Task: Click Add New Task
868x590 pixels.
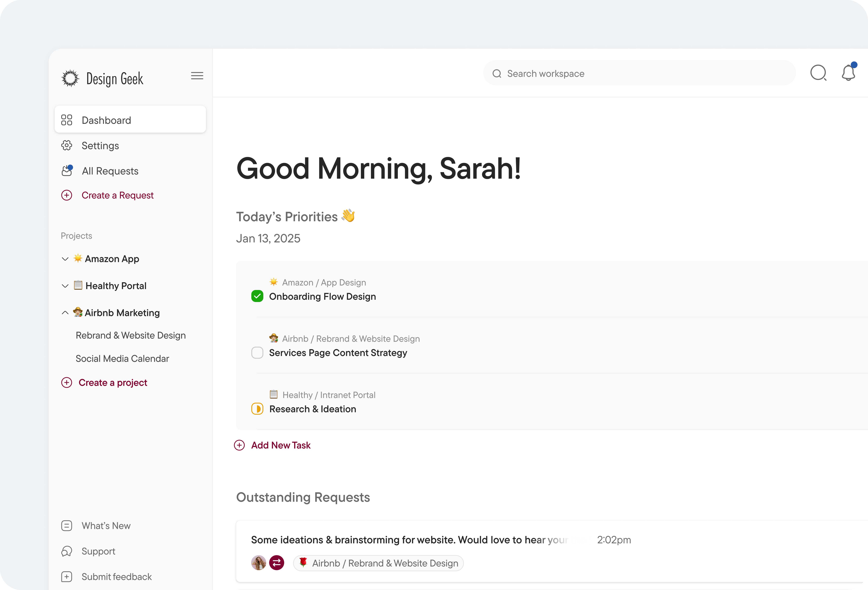Action: (x=281, y=445)
